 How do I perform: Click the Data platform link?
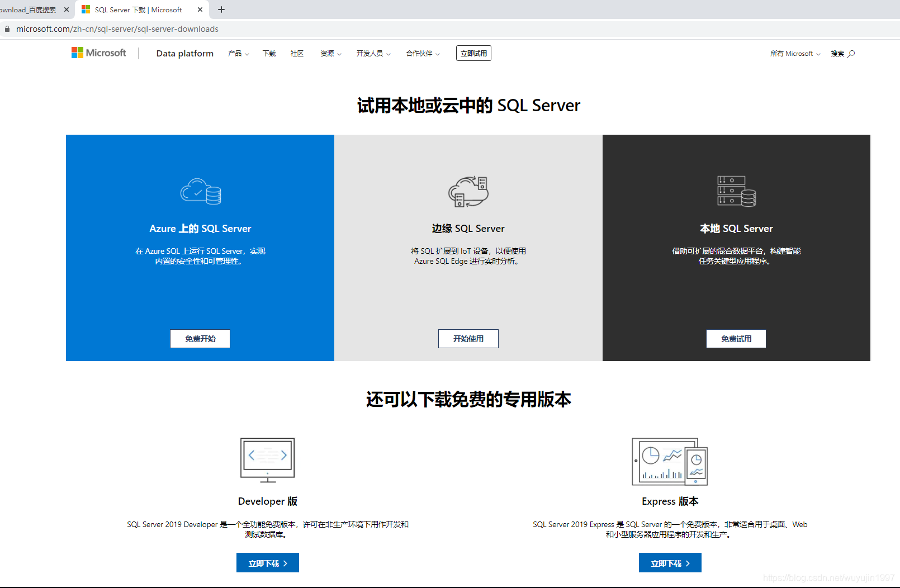[185, 54]
